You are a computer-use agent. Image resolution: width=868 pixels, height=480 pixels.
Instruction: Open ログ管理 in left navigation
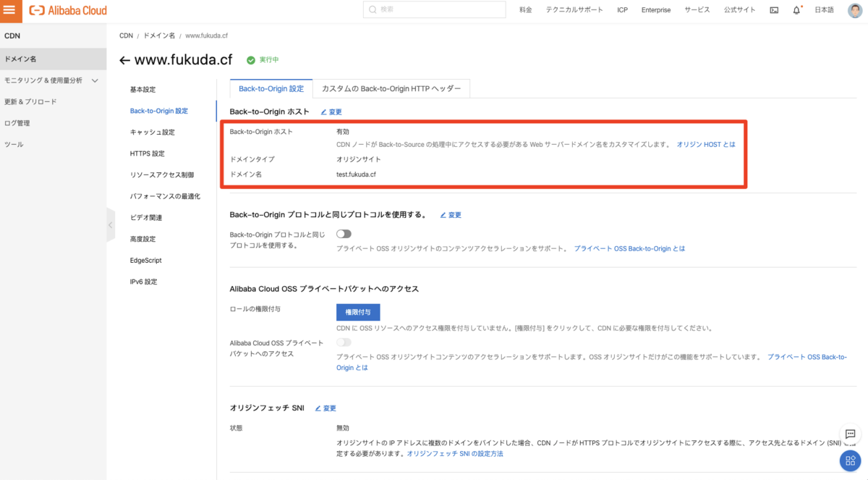click(53, 123)
